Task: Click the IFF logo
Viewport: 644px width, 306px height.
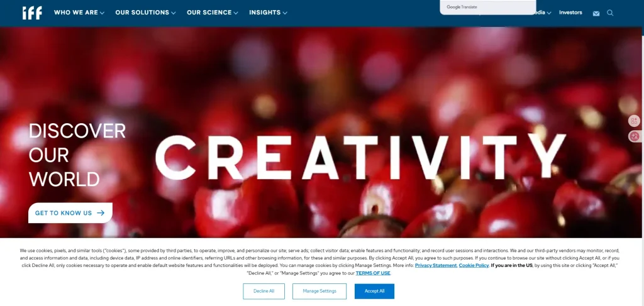Action: (x=32, y=13)
